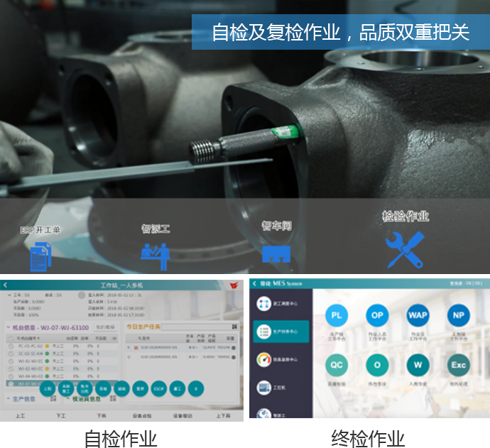Click the ERP开工单 document icon

[40, 257]
